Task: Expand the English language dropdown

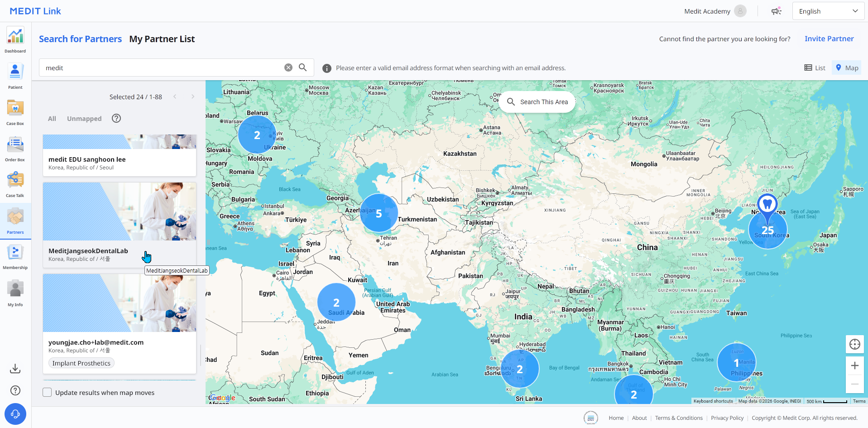Action: click(828, 11)
